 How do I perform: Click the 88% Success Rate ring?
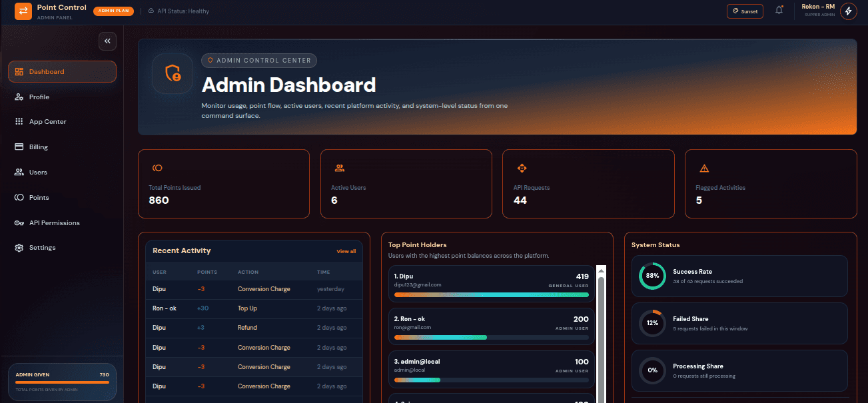pyautogui.click(x=652, y=276)
